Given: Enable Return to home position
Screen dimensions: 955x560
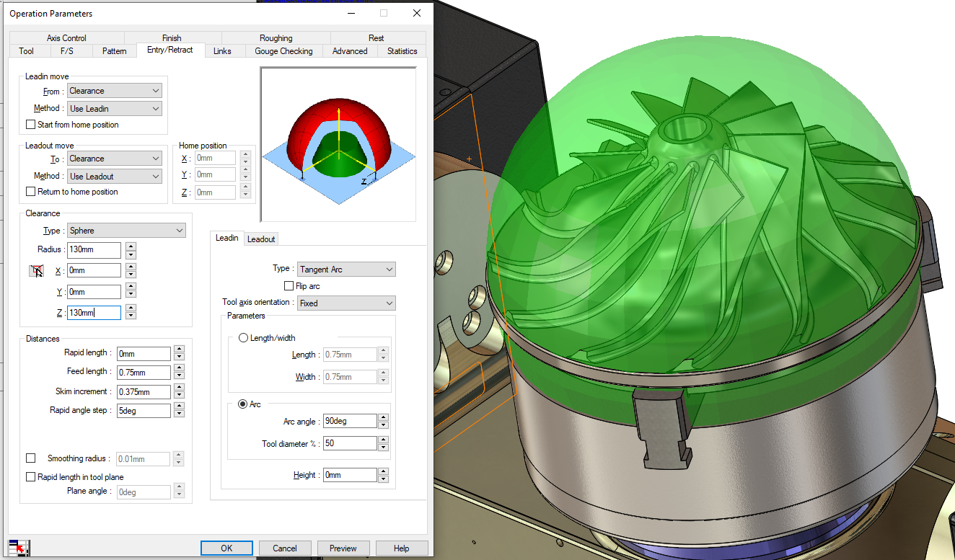Looking at the screenshot, I should pyautogui.click(x=30, y=191).
